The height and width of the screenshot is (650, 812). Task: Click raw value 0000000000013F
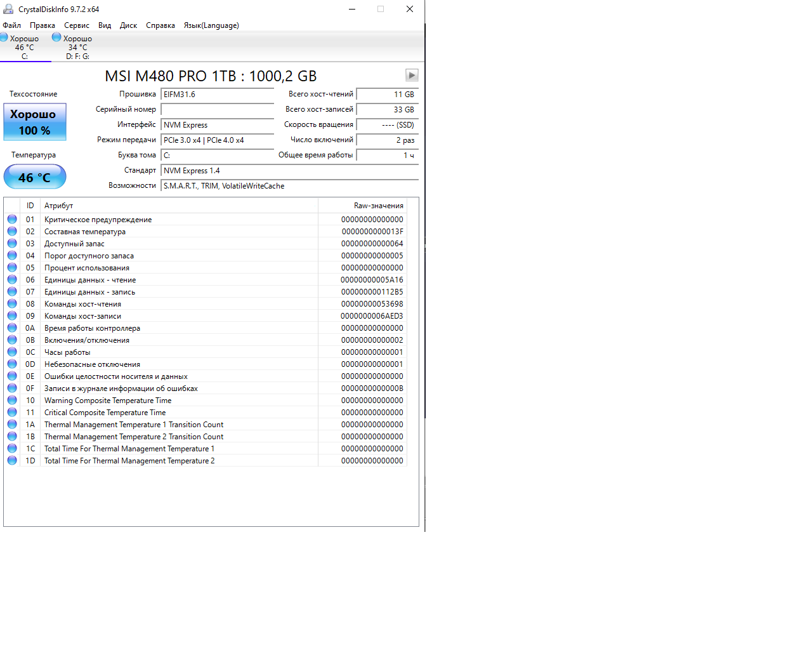(x=372, y=232)
